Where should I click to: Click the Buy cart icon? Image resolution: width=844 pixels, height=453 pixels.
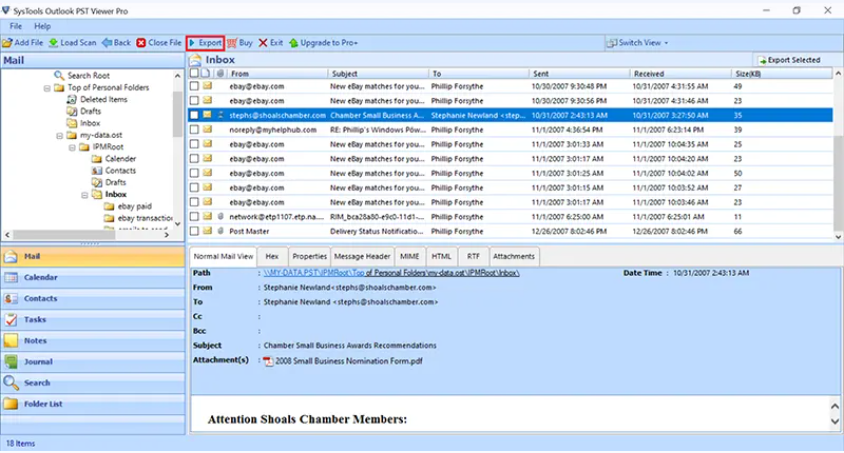pyautogui.click(x=232, y=43)
